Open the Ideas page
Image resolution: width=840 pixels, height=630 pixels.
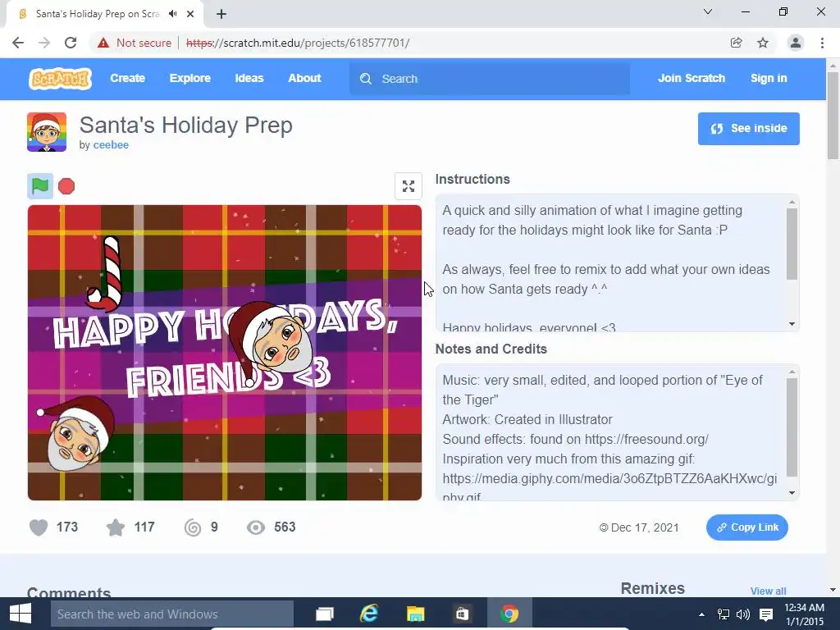pyautogui.click(x=249, y=78)
